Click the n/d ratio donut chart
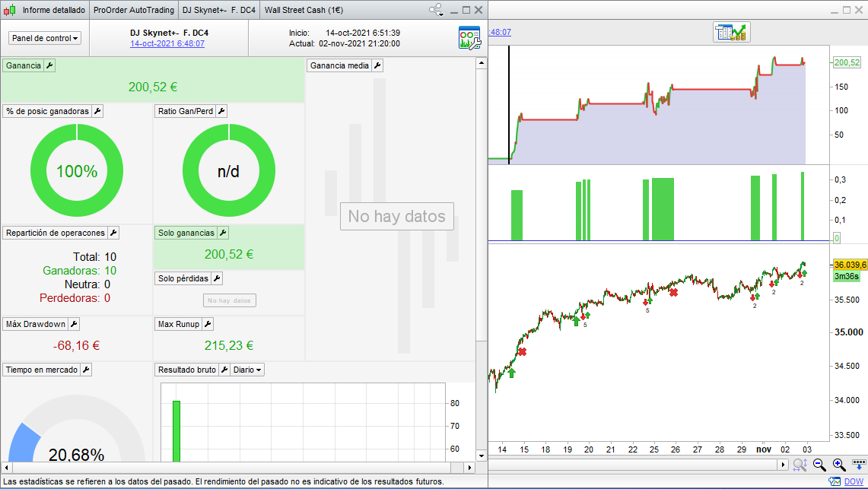This screenshot has height=489, width=868. tap(229, 170)
